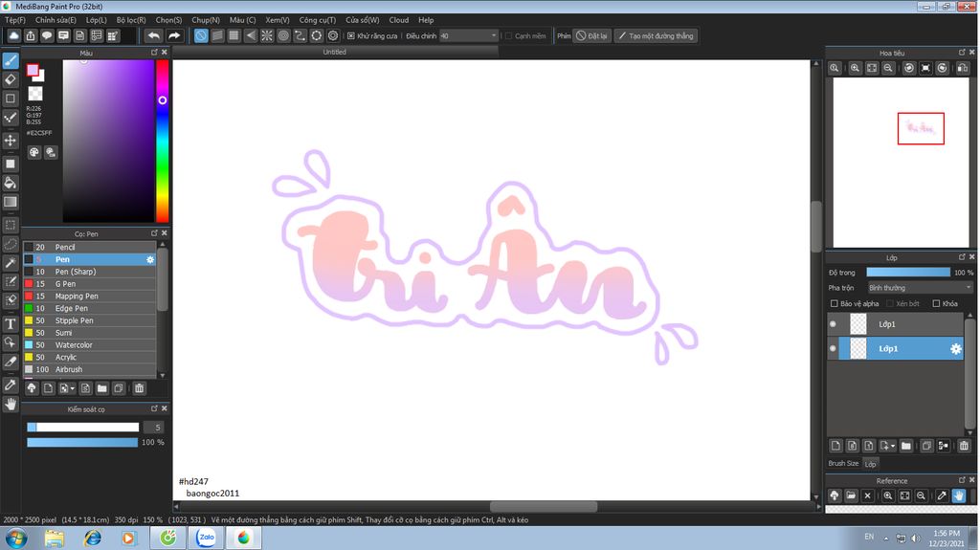This screenshot has width=980, height=550.
Task: Open the color palette icon
Action: [x=34, y=152]
